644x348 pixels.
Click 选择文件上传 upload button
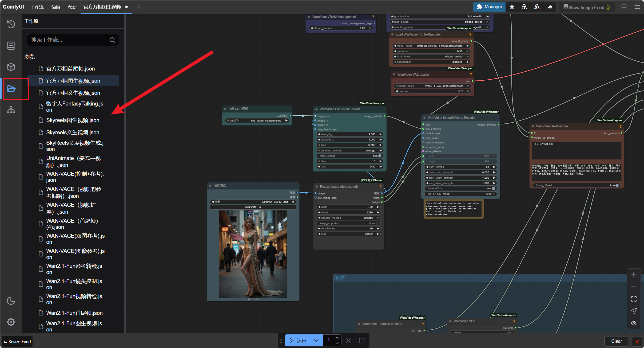click(253, 207)
